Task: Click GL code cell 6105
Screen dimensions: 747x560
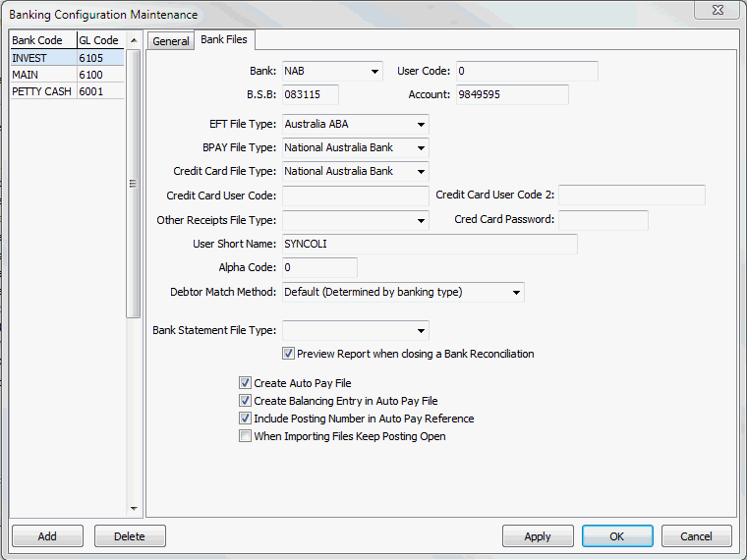Action: tap(100, 58)
